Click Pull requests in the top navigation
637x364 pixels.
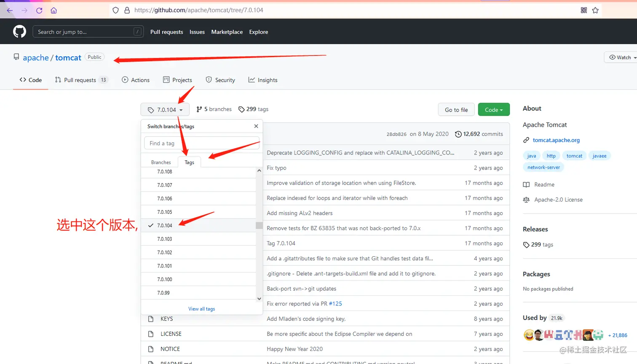(167, 32)
